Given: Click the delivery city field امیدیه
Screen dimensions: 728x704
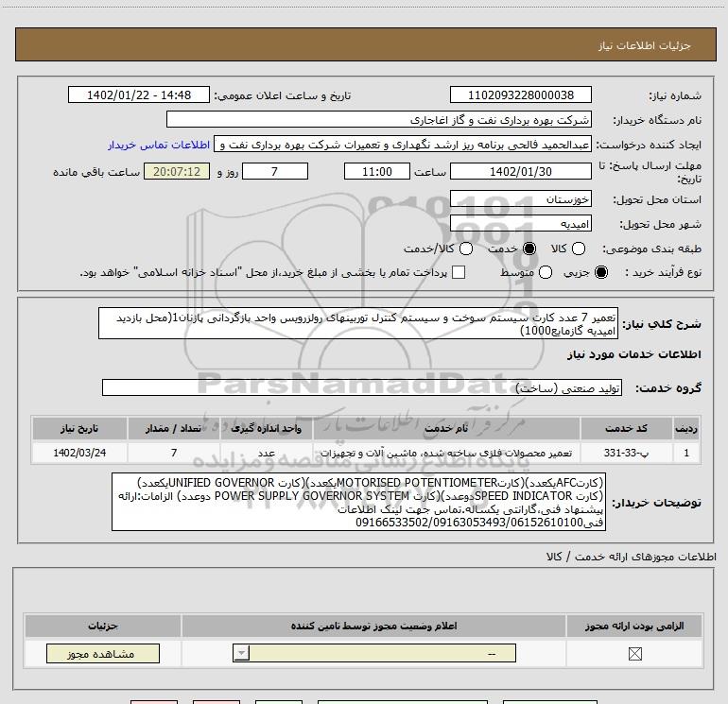Looking at the screenshot, I should pos(520,224).
